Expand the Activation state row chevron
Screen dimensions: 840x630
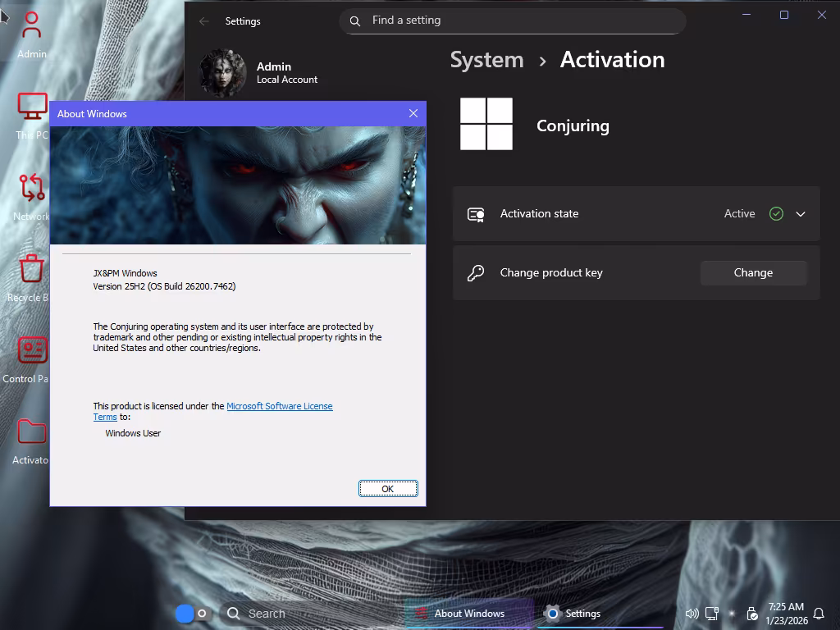click(x=801, y=214)
